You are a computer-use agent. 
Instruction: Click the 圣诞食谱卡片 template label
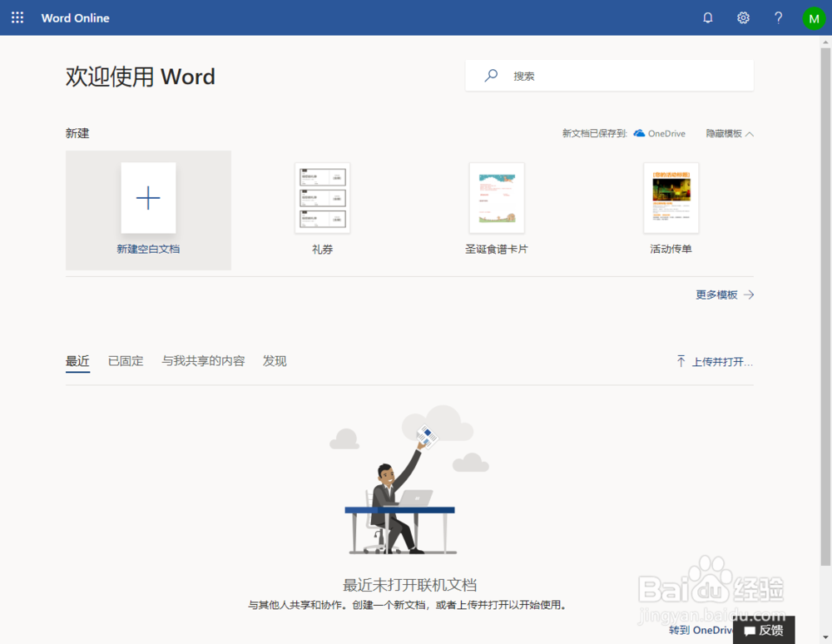click(497, 250)
